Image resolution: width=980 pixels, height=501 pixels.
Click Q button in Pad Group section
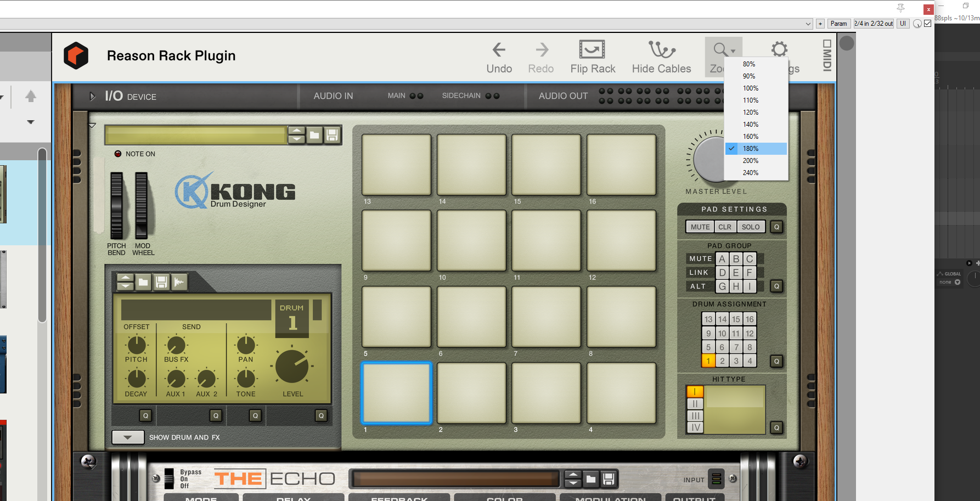coord(776,286)
